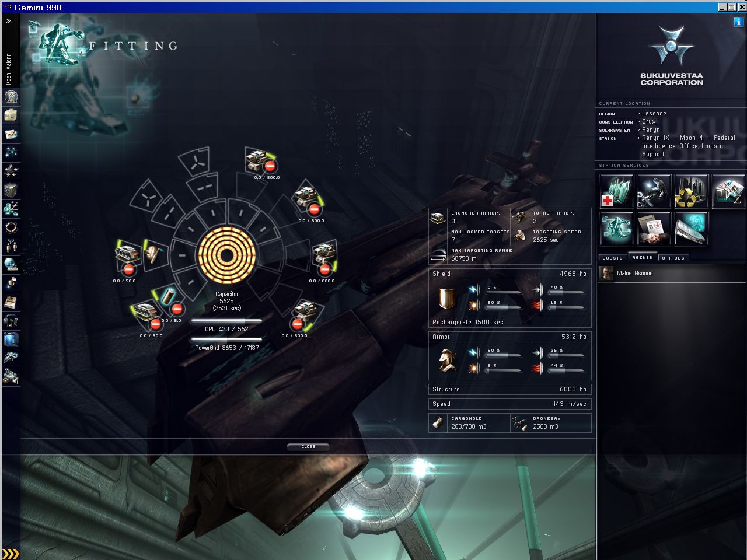Open the assets safe icon in the sidebar
Screen dimensions: 747x560
pos(11,190)
